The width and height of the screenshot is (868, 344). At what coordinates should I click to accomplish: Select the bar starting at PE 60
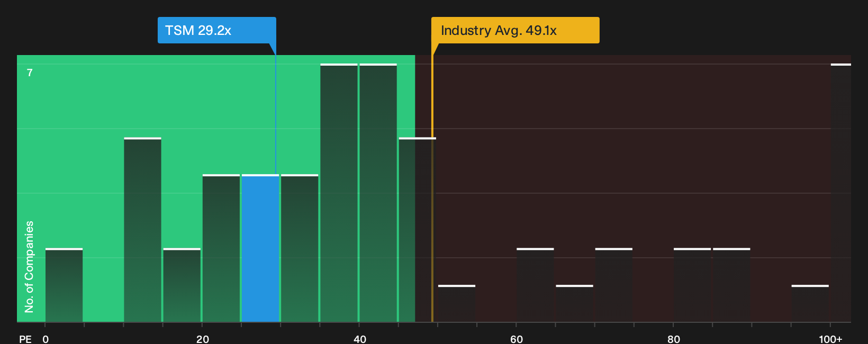(x=535, y=285)
